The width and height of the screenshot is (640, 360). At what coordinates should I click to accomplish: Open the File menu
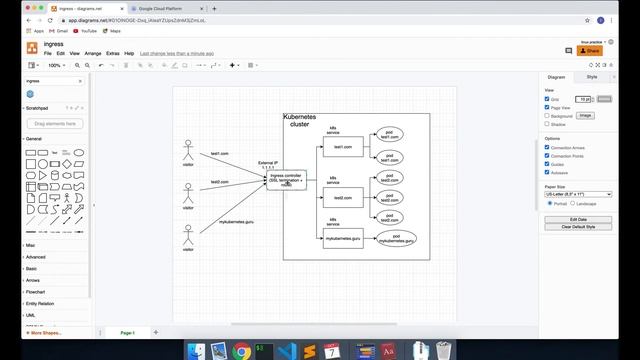(x=48, y=53)
